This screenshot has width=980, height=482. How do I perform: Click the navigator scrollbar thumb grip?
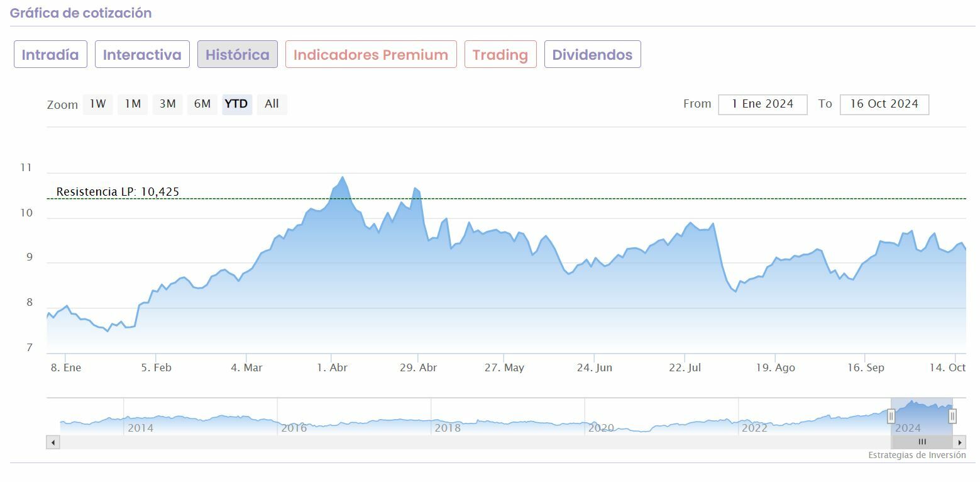[922, 442]
